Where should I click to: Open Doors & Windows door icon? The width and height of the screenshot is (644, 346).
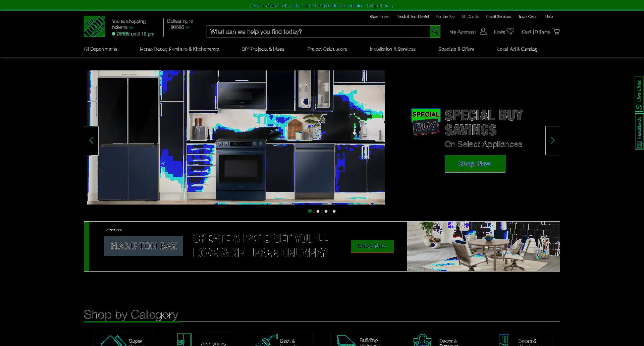(x=504, y=340)
